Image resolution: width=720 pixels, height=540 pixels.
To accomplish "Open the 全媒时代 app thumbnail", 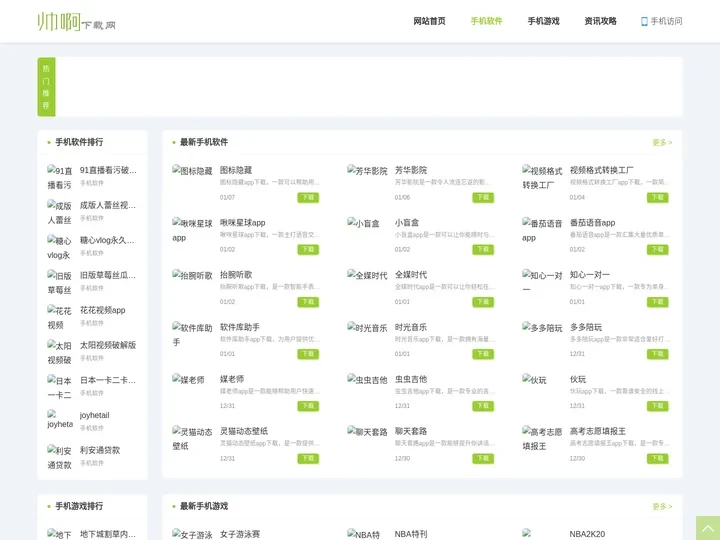I will pos(367,275).
